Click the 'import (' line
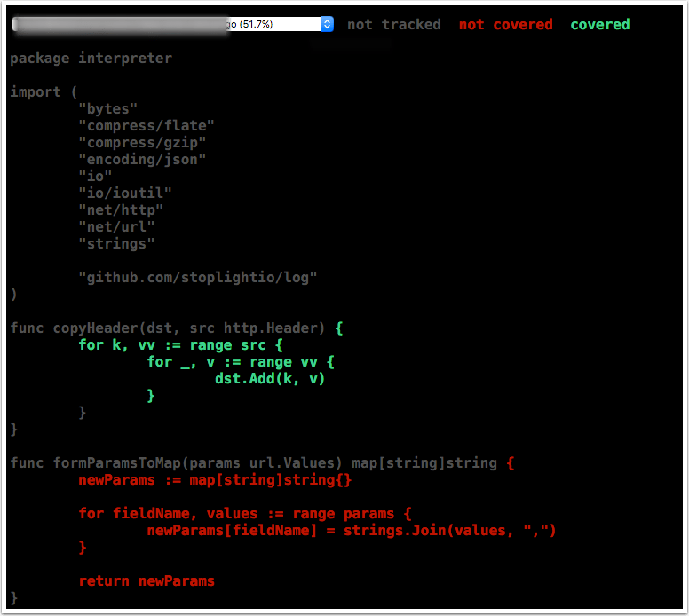Viewport: 689px width, 616px height. click(x=44, y=91)
